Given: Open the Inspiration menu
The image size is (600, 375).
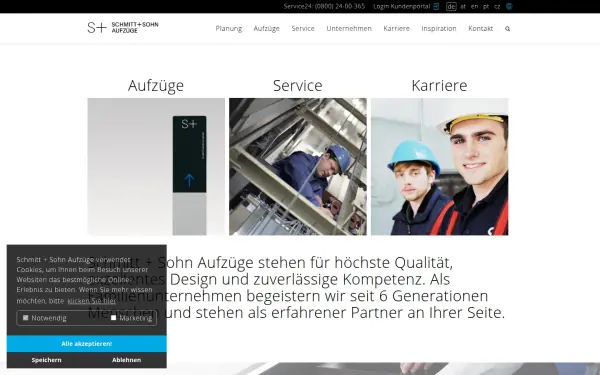Looking at the screenshot, I should point(439,29).
